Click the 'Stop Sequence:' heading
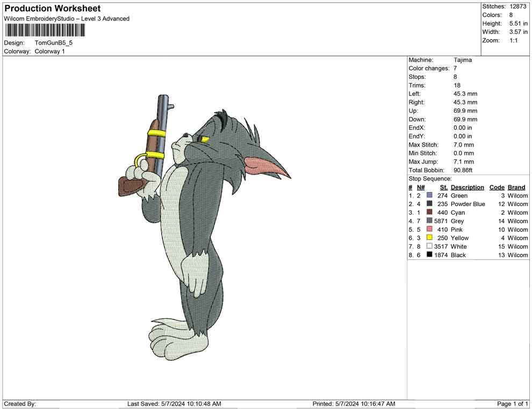Screen dimensions: 532x409 coord(430,179)
